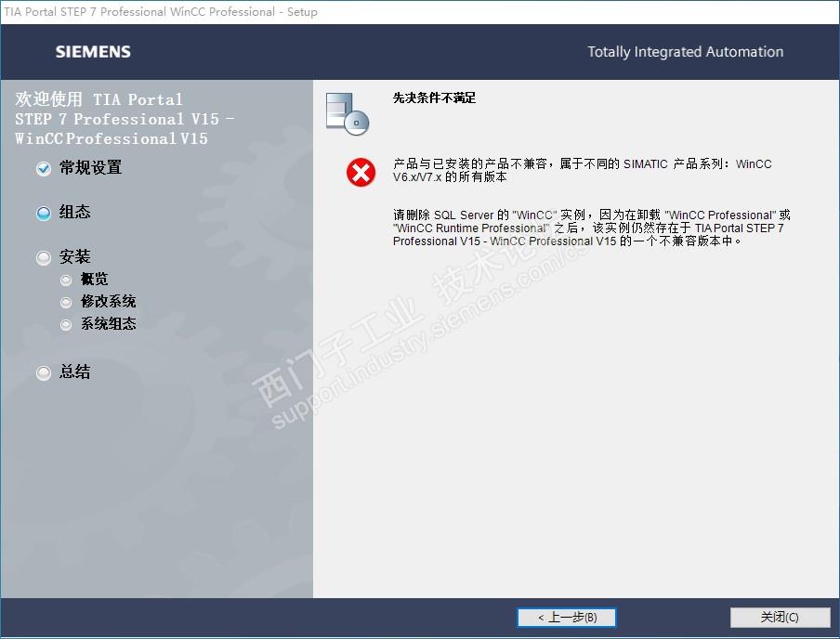Click the 概览 sub-step bullet
The height and width of the screenshot is (639, 840).
pyautogui.click(x=66, y=280)
